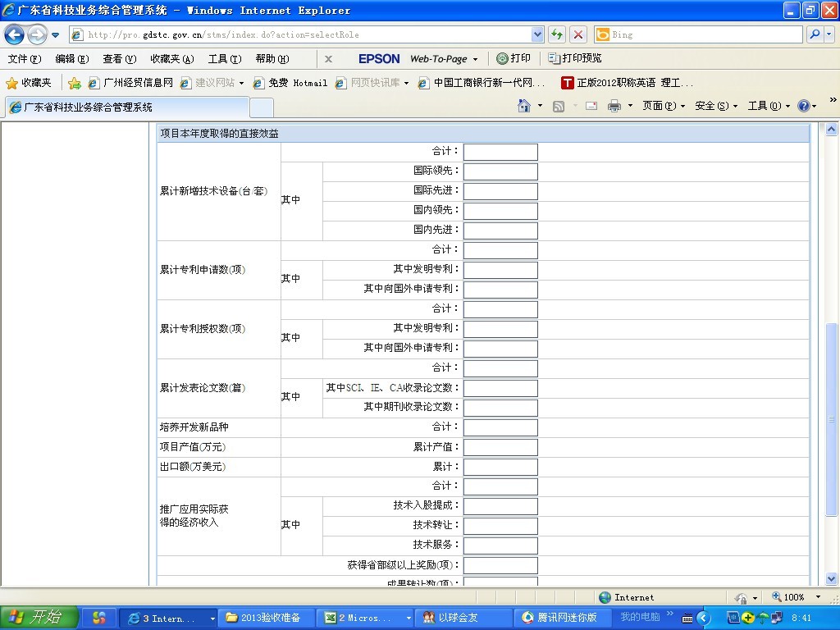Open the 免费 Hotmail favorite link
Screen dimensions: 840x630
(x=290, y=83)
